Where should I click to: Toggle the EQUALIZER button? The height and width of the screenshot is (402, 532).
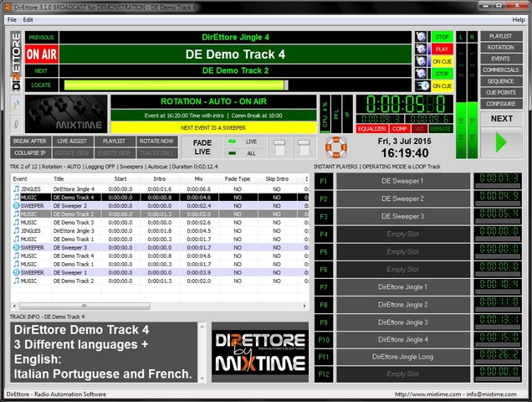pos(372,129)
